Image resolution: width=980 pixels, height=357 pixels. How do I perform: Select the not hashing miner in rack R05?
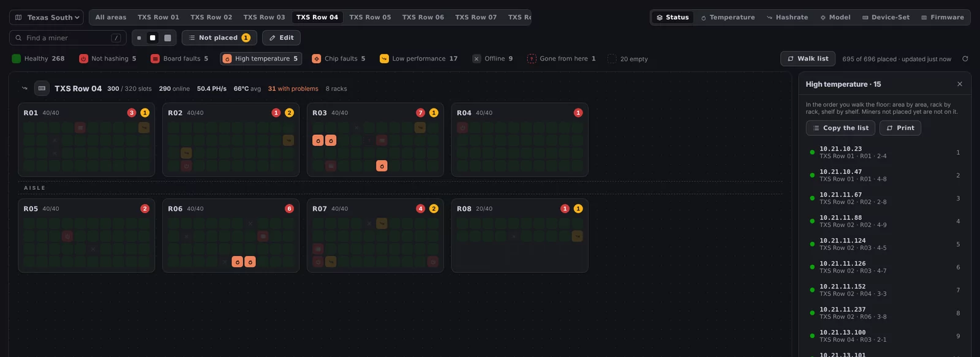coord(67,236)
